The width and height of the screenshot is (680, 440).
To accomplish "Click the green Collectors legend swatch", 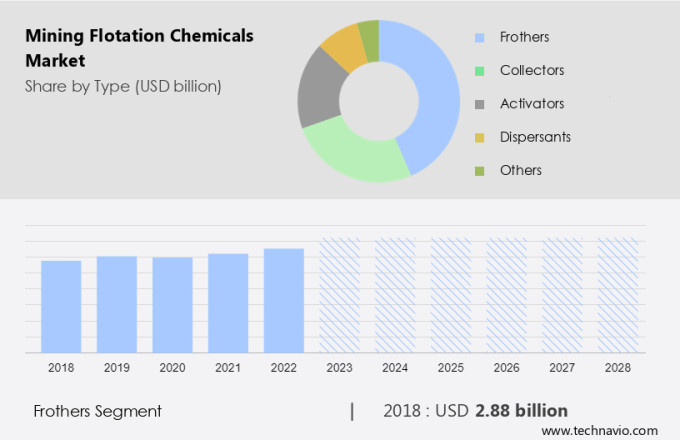I will [x=479, y=71].
